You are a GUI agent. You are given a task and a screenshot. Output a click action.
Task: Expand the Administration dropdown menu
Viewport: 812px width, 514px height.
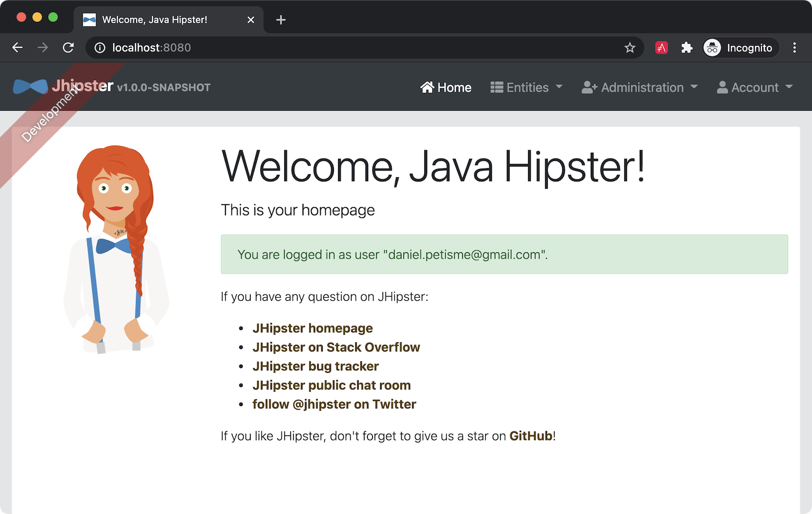(639, 87)
